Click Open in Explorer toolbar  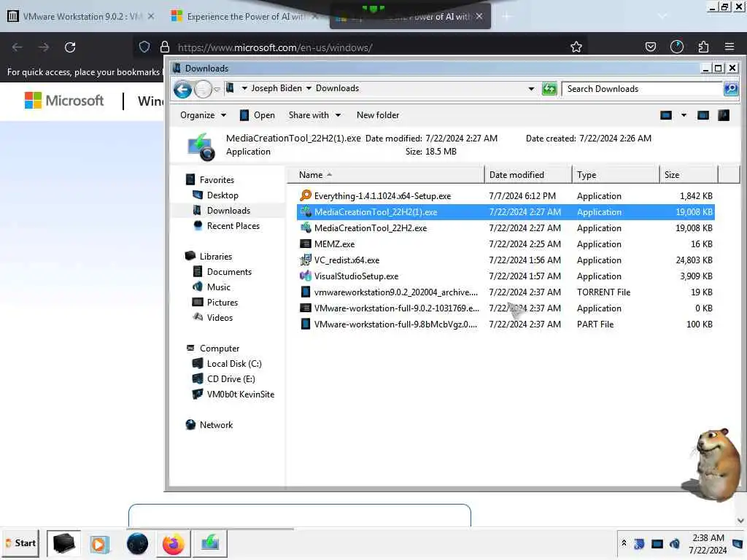click(x=258, y=115)
